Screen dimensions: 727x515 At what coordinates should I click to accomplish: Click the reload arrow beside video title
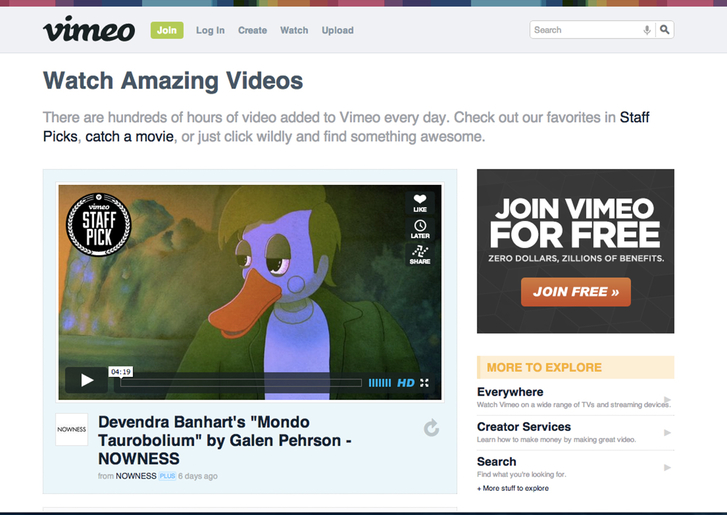click(431, 429)
